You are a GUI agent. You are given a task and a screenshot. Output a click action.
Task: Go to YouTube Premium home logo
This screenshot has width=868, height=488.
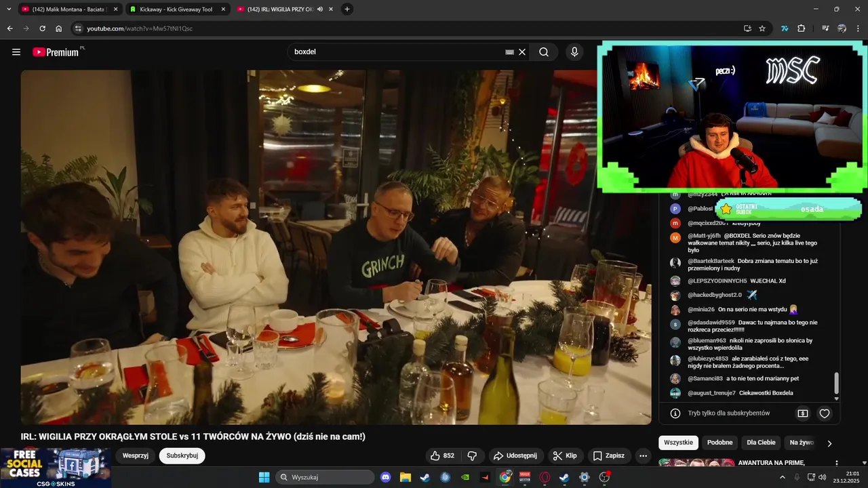pyautogui.click(x=57, y=52)
